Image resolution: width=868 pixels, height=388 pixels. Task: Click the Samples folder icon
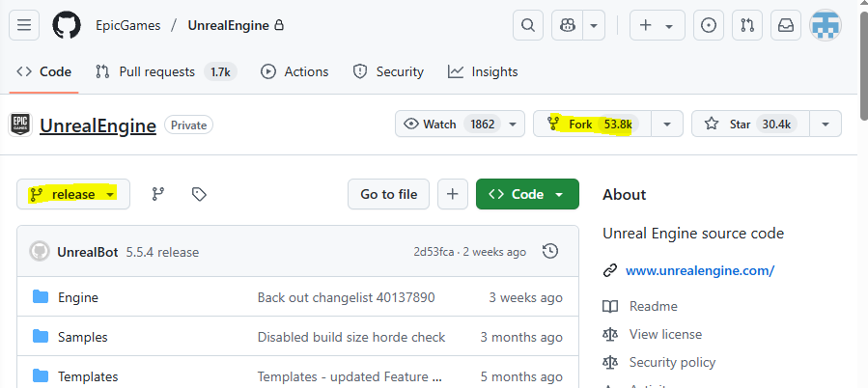tap(41, 337)
